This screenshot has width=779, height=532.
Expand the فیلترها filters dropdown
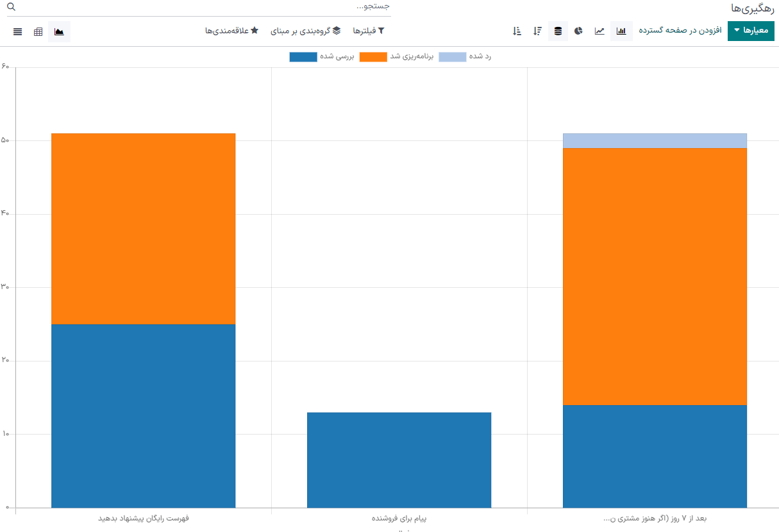(369, 31)
